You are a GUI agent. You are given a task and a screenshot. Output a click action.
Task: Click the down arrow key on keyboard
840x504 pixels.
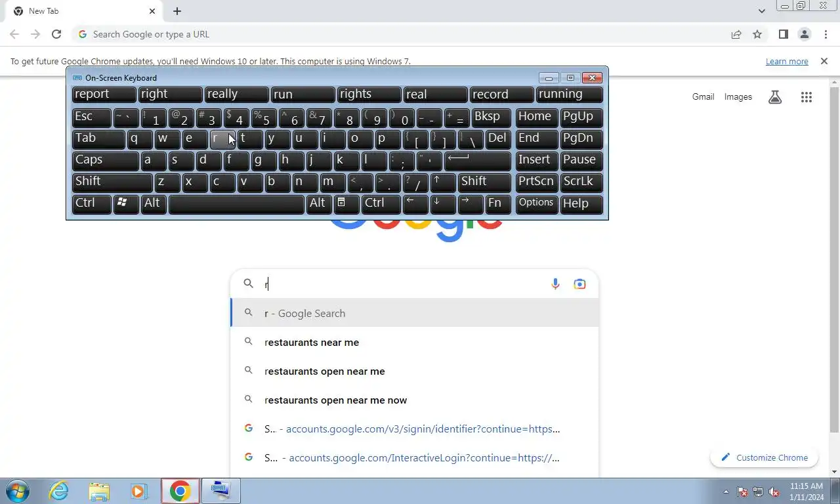tap(443, 203)
